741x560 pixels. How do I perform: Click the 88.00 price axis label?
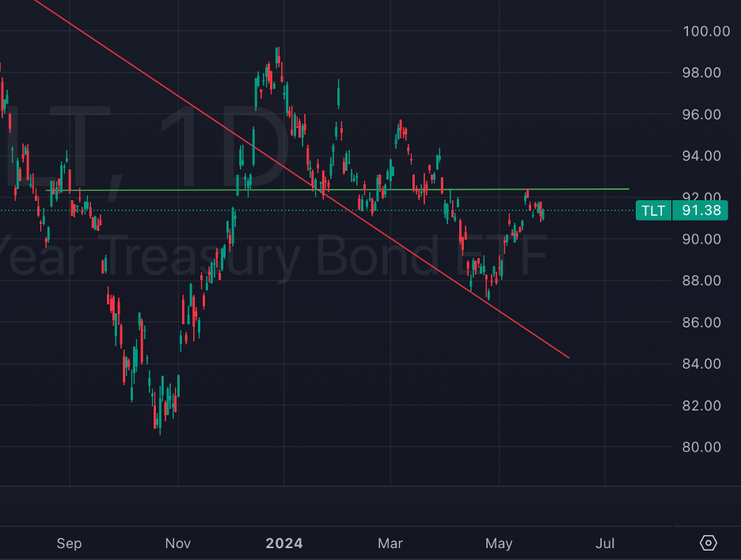701,281
